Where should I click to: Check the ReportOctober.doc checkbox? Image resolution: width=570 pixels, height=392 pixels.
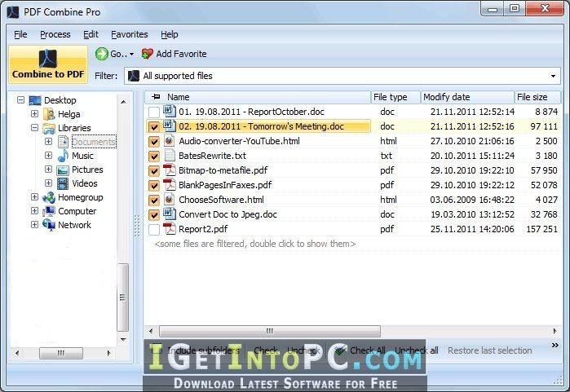click(x=154, y=112)
